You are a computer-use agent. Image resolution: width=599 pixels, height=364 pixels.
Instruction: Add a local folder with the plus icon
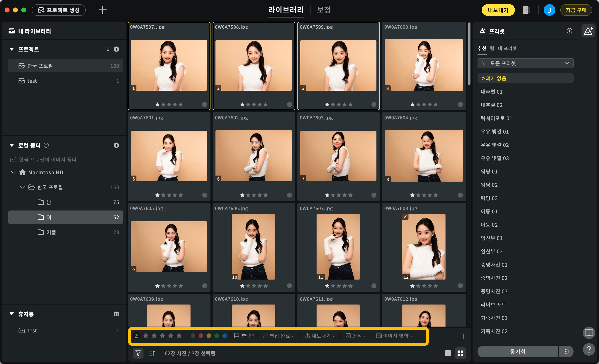tap(116, 145)
